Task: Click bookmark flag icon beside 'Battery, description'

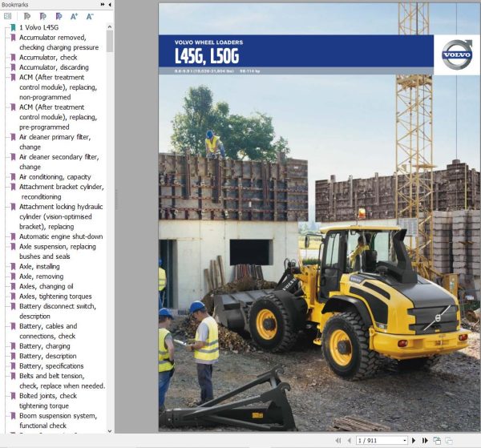Action: (13, 356)
